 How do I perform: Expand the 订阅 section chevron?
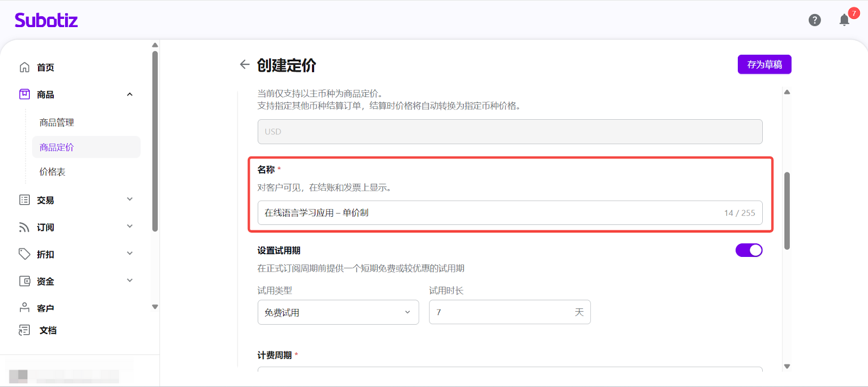130,227
